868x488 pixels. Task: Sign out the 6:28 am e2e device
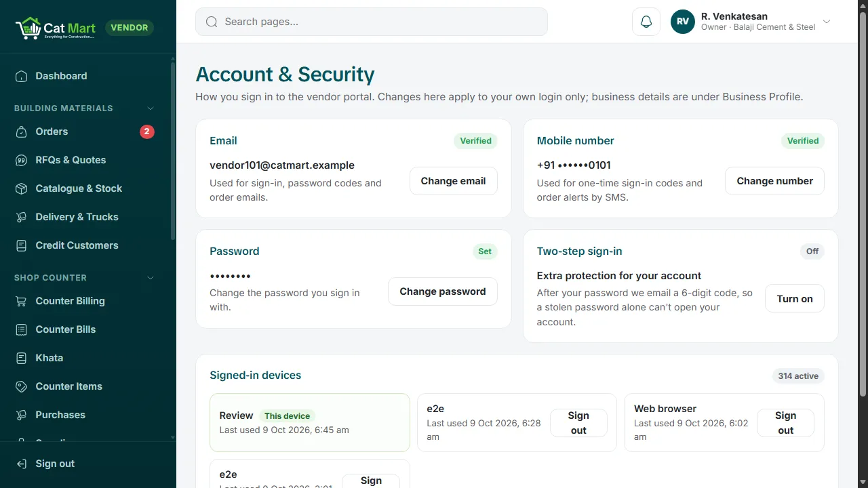click(578, 423)
